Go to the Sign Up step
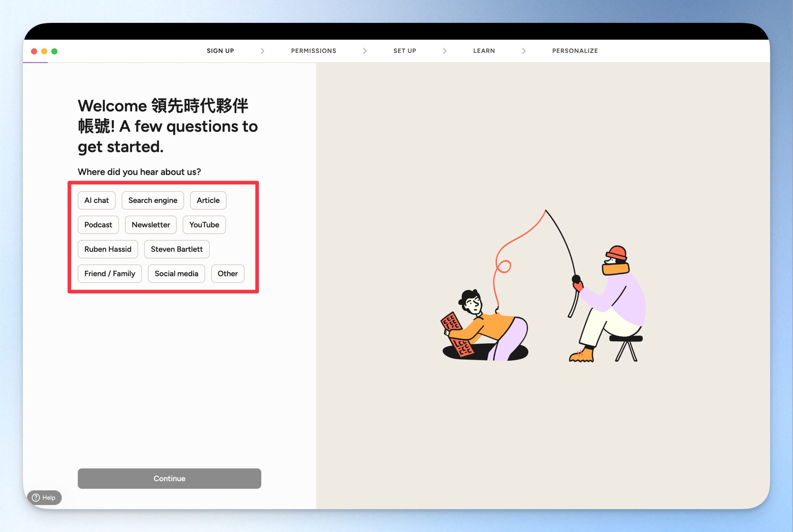Viewport: 793px width, 532px height. [220, 51]
